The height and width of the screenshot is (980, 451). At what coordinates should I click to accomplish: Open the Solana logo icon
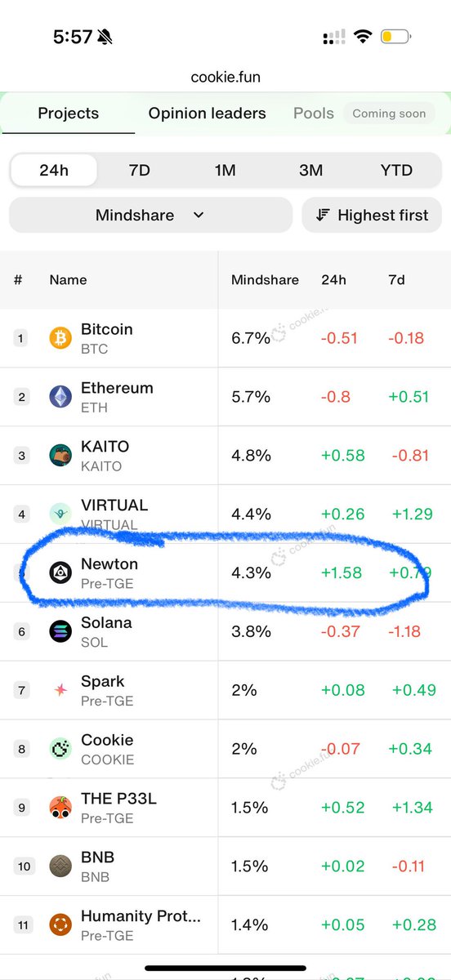[60, 631]
